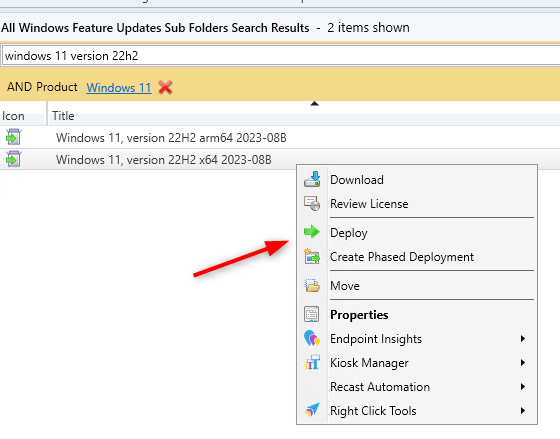The width and height of the screenshot is (560, 439).
Task: Click the Endpoint Insights menu label
Action: tap(376, 339)
